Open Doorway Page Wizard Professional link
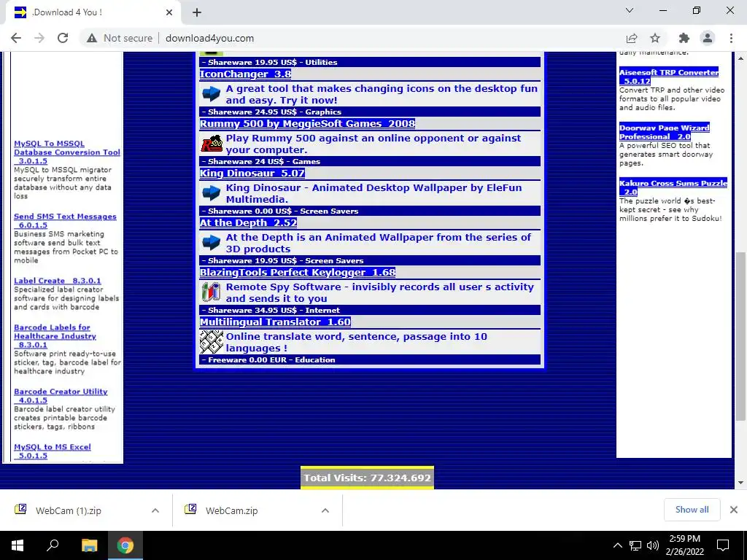Image resolution: width=747 pixels, height=560 pixels. point(665,132)
